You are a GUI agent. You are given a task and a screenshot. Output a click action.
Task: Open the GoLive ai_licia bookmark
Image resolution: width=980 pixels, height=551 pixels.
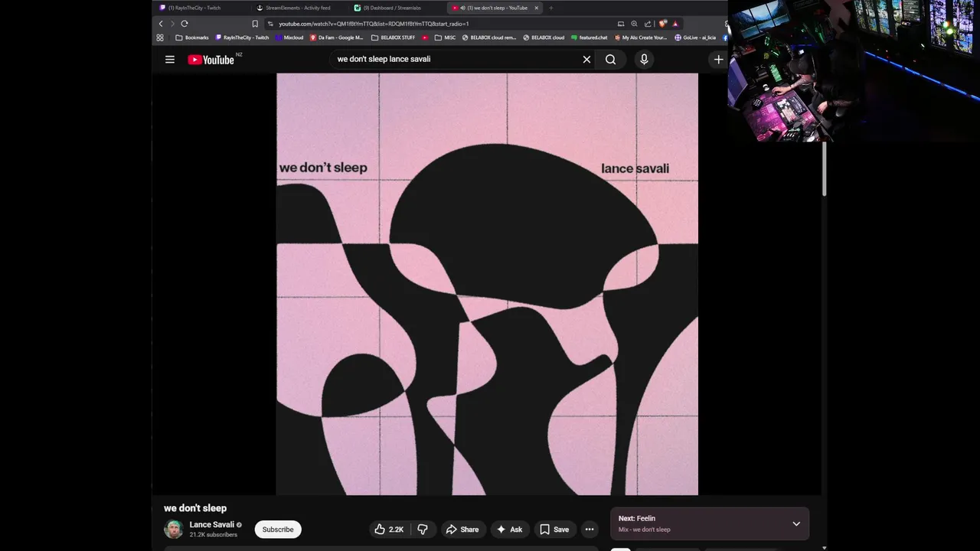click(x=695, y=37)
